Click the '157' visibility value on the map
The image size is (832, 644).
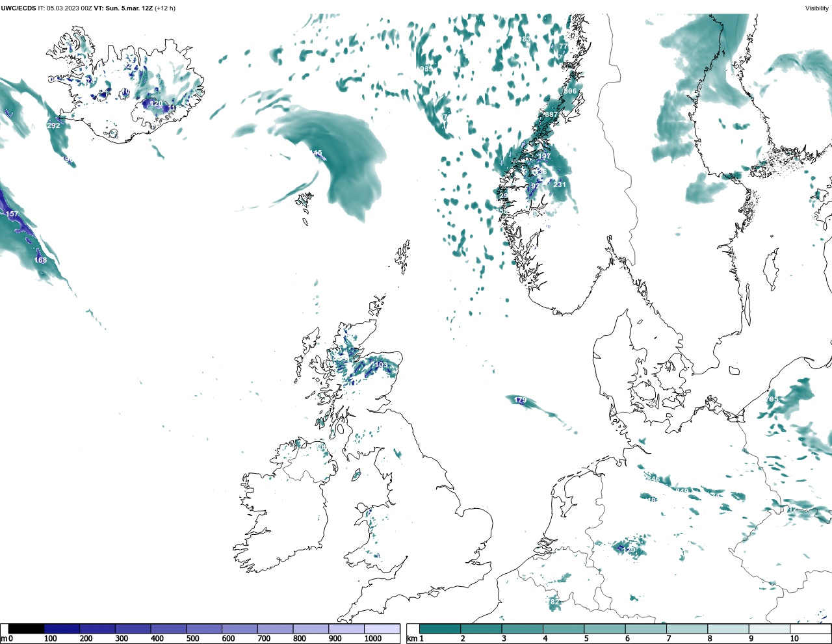click(x=12, y=214)
